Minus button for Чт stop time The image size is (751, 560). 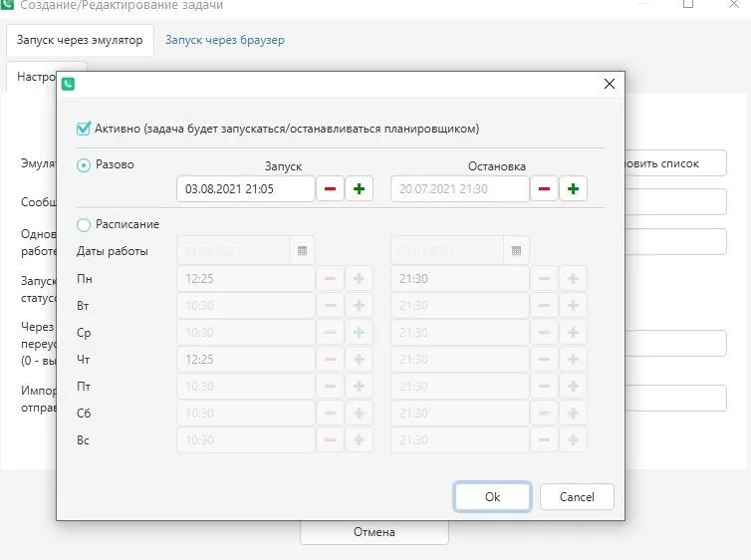tap(544, 360)
